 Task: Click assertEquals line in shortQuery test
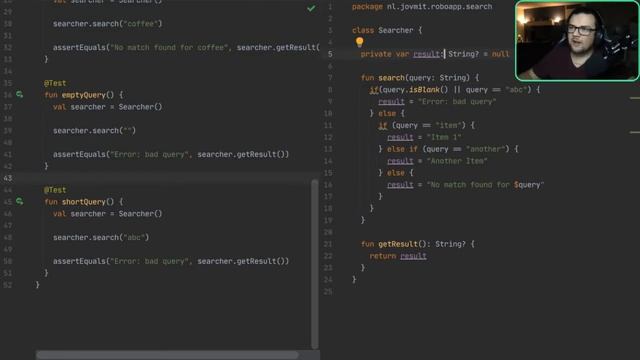pyautogui.click(x=171, y=261)
